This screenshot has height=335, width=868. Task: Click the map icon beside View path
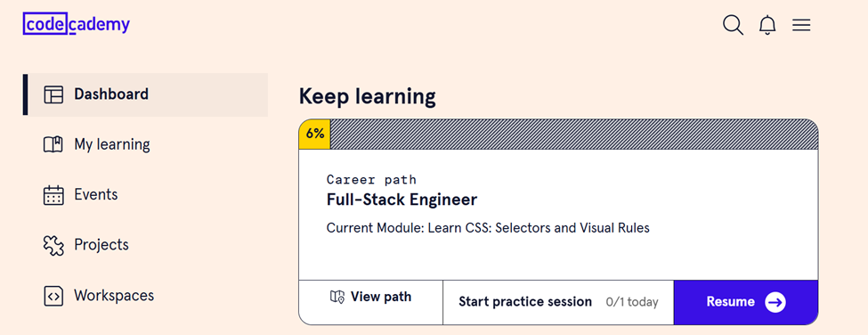pyautogui.click(x=337, y=298)
